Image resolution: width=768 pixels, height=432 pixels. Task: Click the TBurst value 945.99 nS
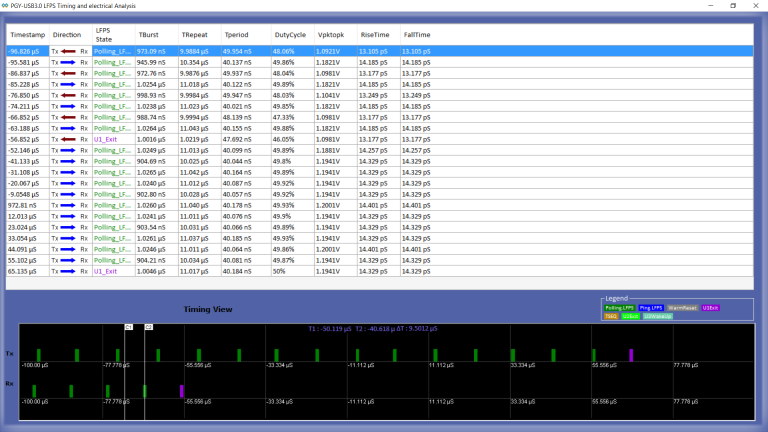(x=151, y=62)
